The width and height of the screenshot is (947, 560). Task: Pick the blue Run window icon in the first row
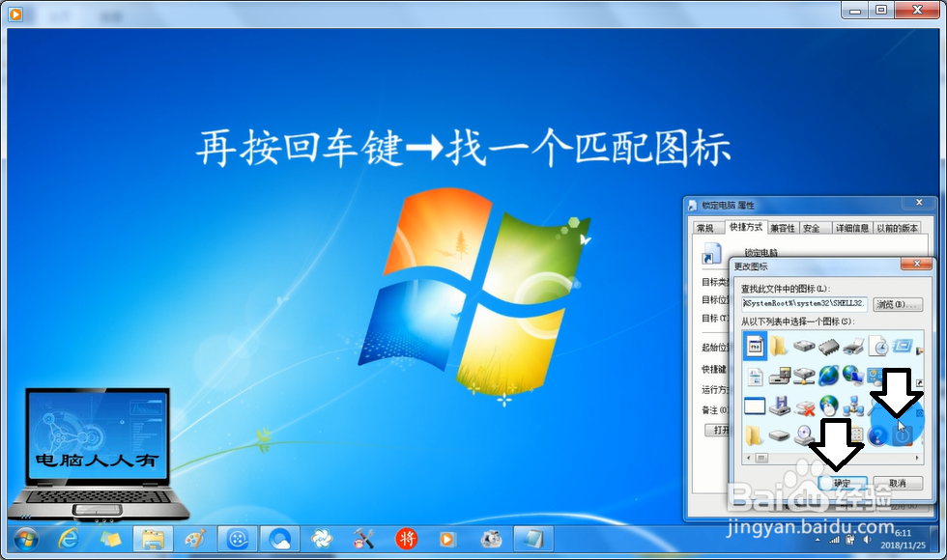pos(903,346)
